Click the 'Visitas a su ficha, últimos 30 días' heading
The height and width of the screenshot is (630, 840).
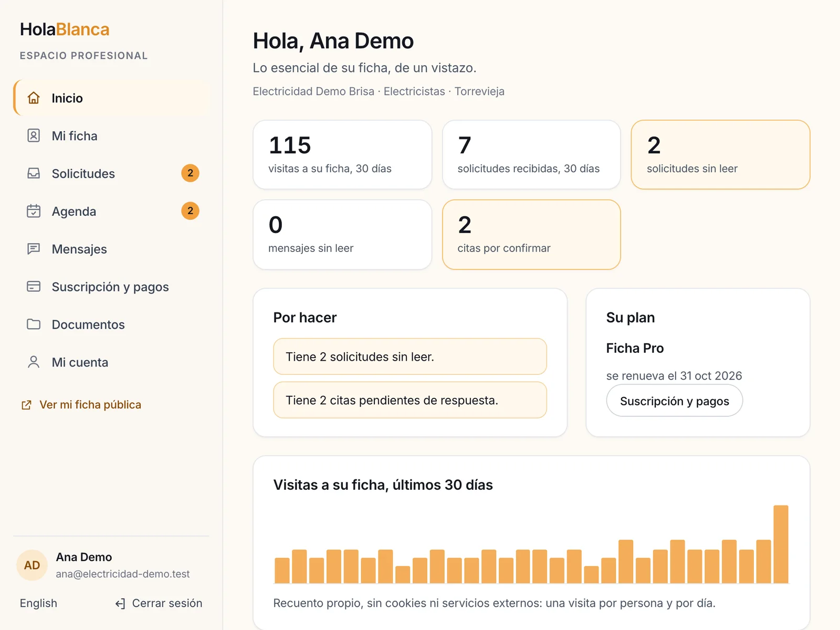[383, 485]
